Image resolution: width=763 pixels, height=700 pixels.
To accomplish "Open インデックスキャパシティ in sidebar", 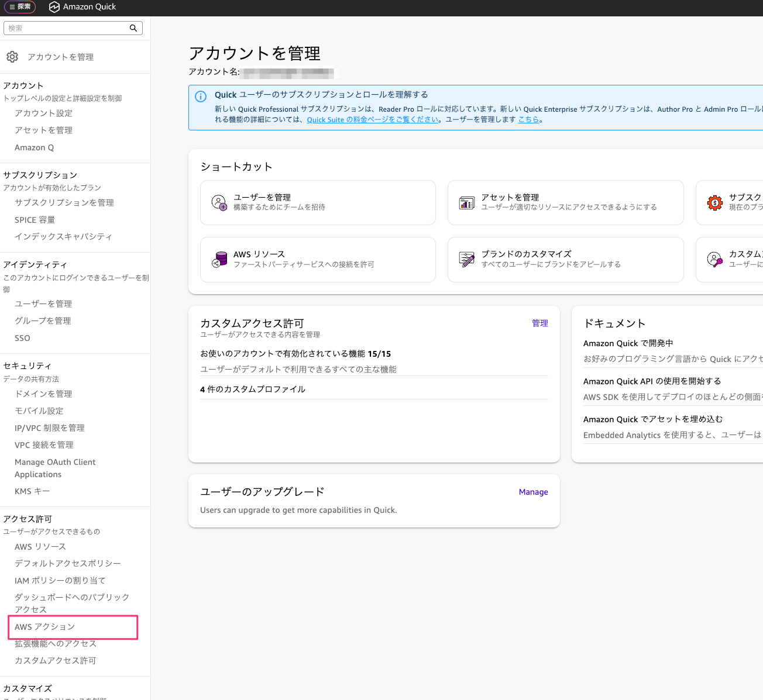I will tap(64, 237).
